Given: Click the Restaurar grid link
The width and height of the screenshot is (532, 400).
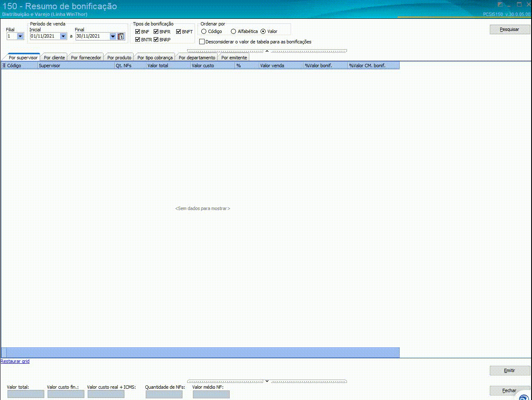Looking at the screenshot, I should click(x=15, y=361).
